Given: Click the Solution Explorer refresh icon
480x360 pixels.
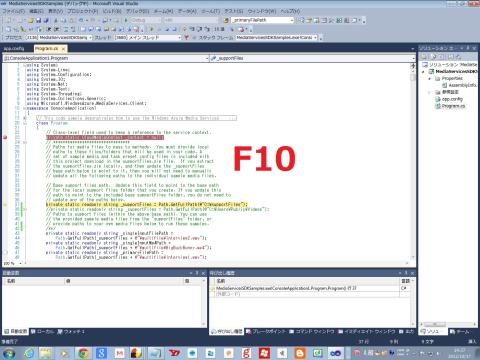Looking at the screenshot, I should pos(442,57).
